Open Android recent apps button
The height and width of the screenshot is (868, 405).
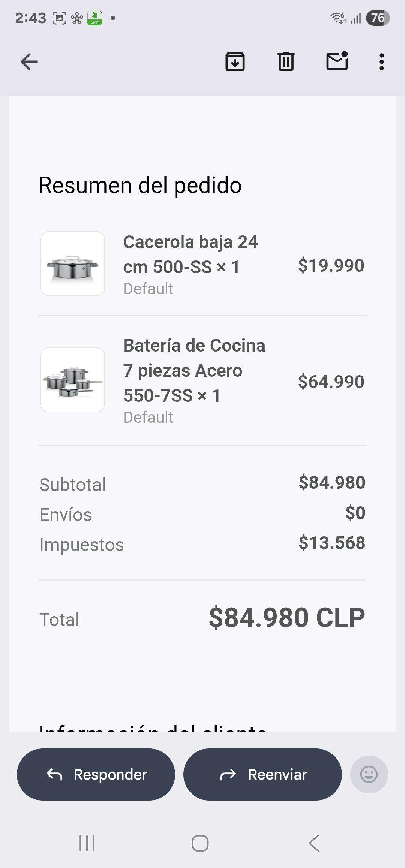pyautogui.click(x=87, y=843)
